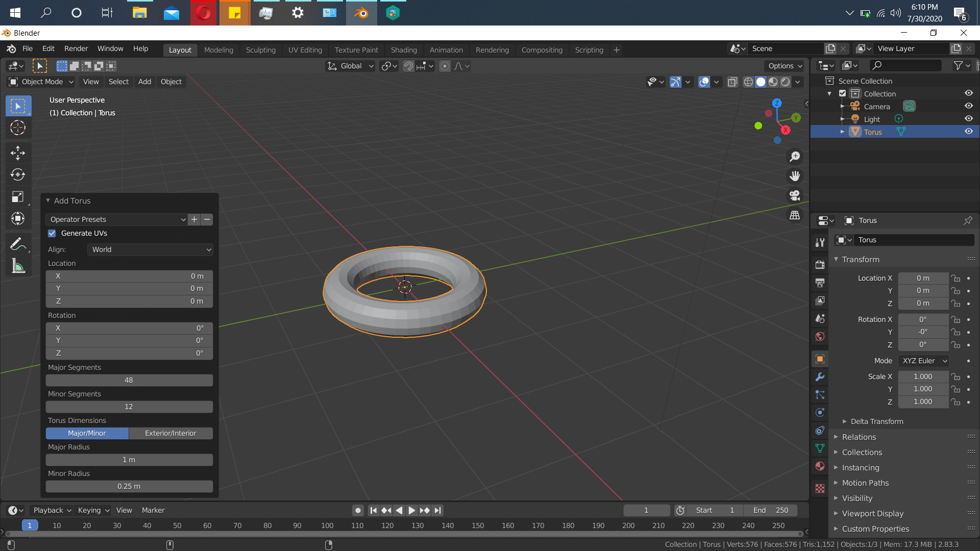
Task: Toggle the Collection exclude checkbox
Action: click(843, 93)
